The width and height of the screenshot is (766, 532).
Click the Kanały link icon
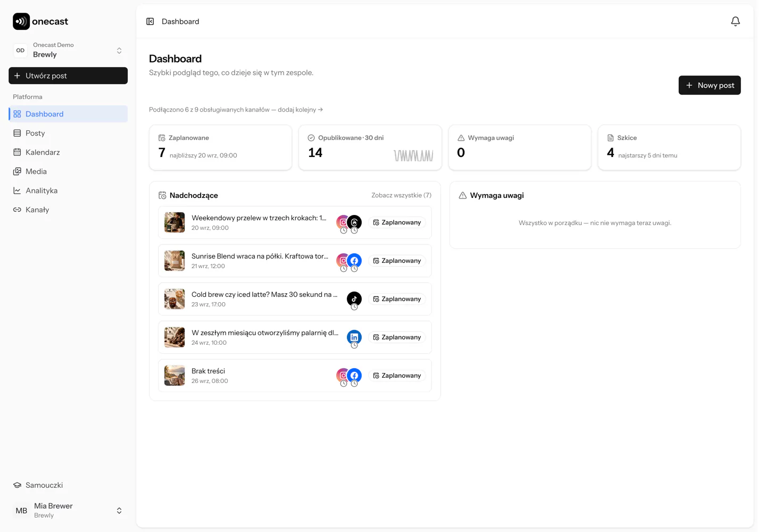point(17,210)
